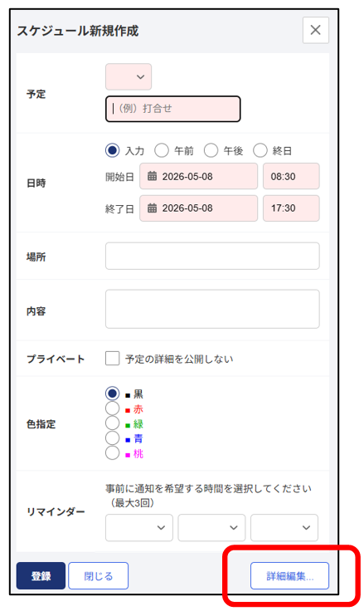Select the 入力 radio button
The height and width of the screenshot is (611, 364).
click(112, 150)
